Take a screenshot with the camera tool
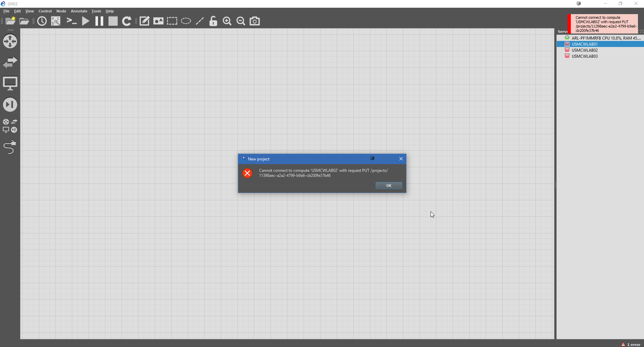This screenshot has height=347, width=644. 255,21
